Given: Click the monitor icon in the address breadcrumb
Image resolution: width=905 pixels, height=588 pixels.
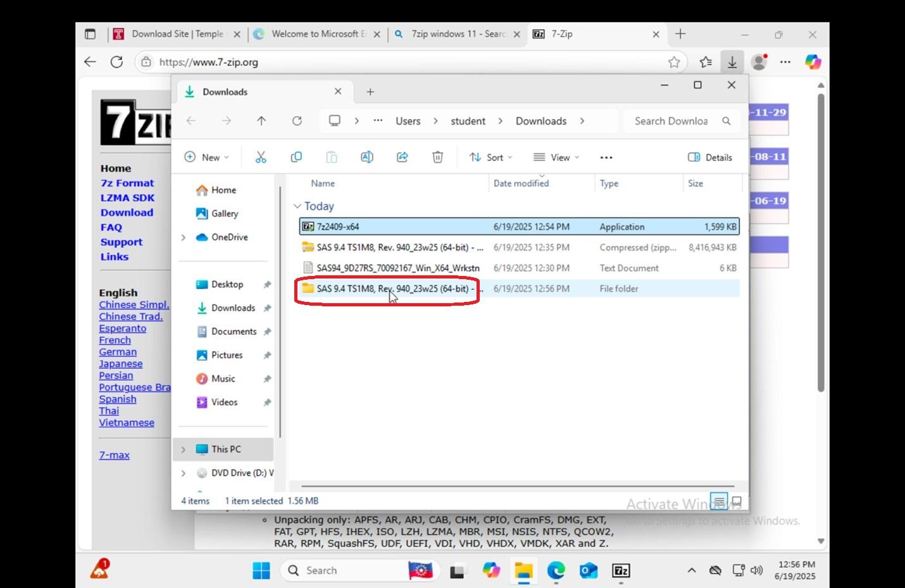Looking at the screenshot, I should 335,121.
